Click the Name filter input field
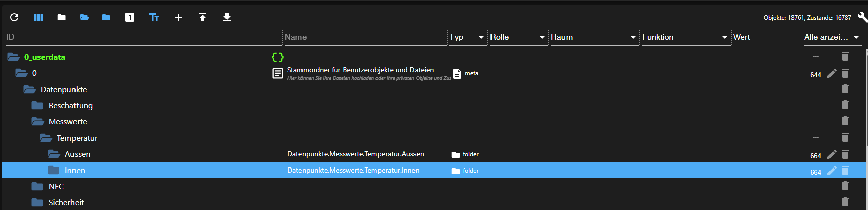Viewport: 868px width, 210px height. (365, 37)
